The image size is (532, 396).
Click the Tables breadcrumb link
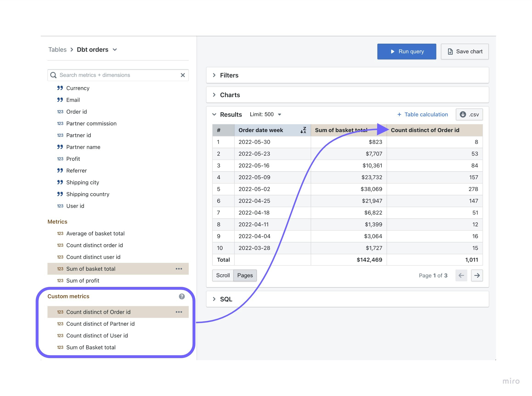(x=57, y=50)
